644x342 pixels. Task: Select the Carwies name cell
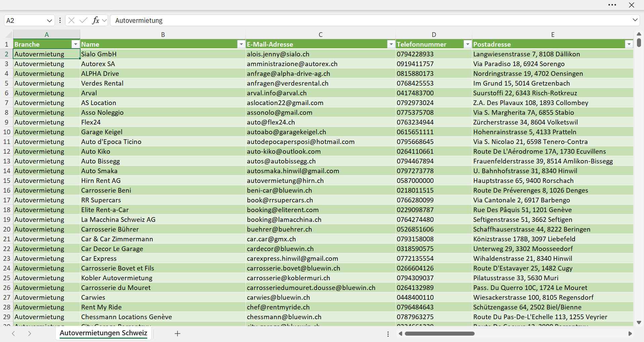click(x=163, y=297)
